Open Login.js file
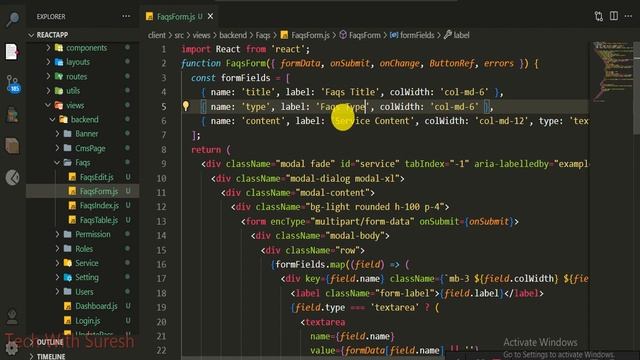 click(x=87, y=321)
